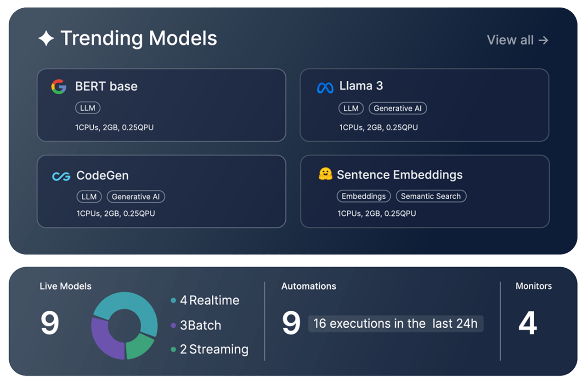Click the CodeGen infinity logo icon
This screenshot has height=381, width=588.
coord(61,176)
